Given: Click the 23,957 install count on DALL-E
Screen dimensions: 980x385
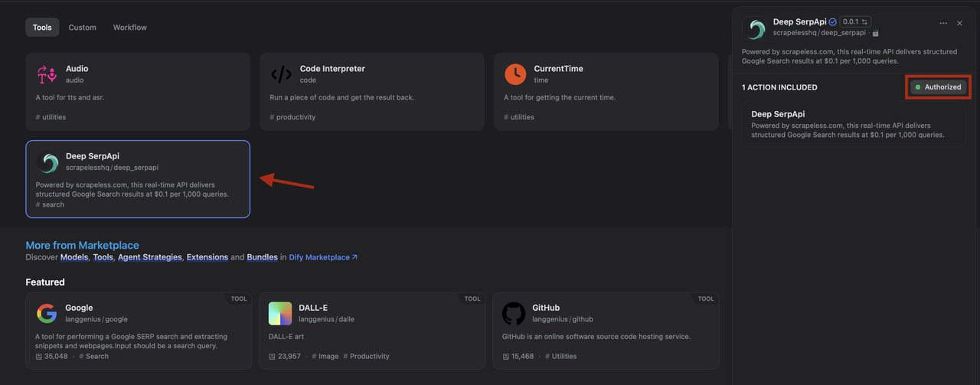Looking at the screenshot, I should click(285, 356).
